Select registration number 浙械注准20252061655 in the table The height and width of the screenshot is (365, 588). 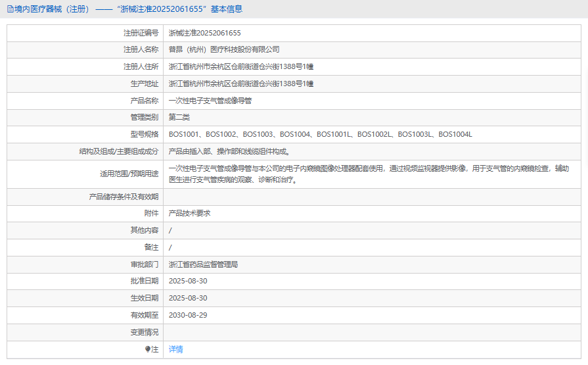pyautogui.click(x=204, y=32)
